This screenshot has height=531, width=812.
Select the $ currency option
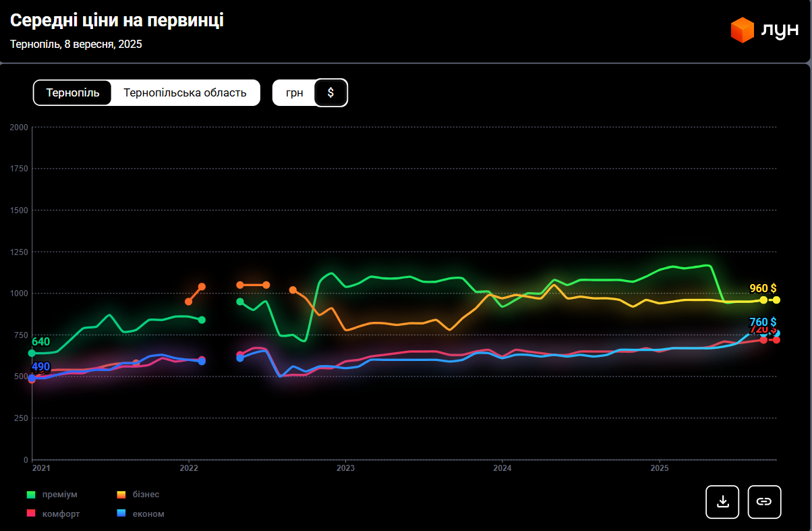pos(330,92)
